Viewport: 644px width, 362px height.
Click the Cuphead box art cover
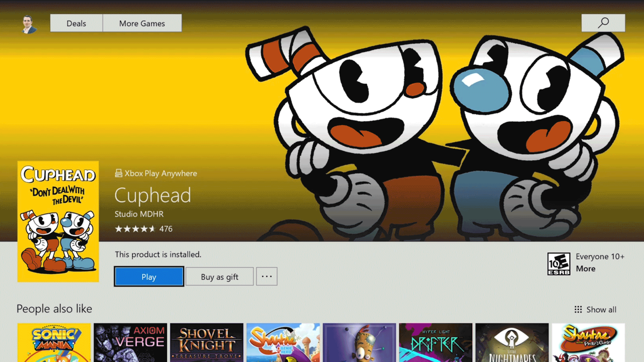tap(58, 221)
